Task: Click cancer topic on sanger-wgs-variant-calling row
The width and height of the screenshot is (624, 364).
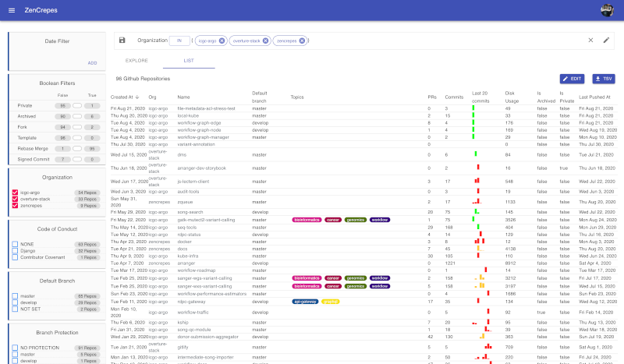Action: [x=333, y=278]
